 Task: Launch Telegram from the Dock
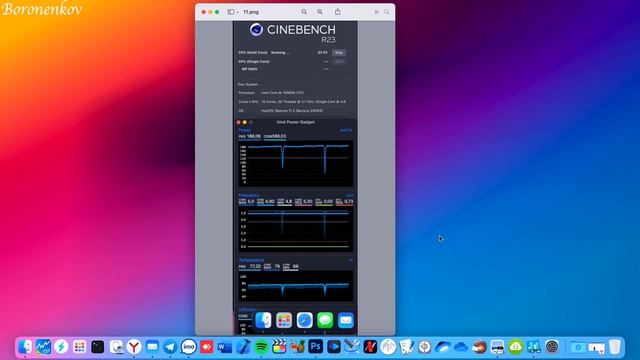[170, 347]
